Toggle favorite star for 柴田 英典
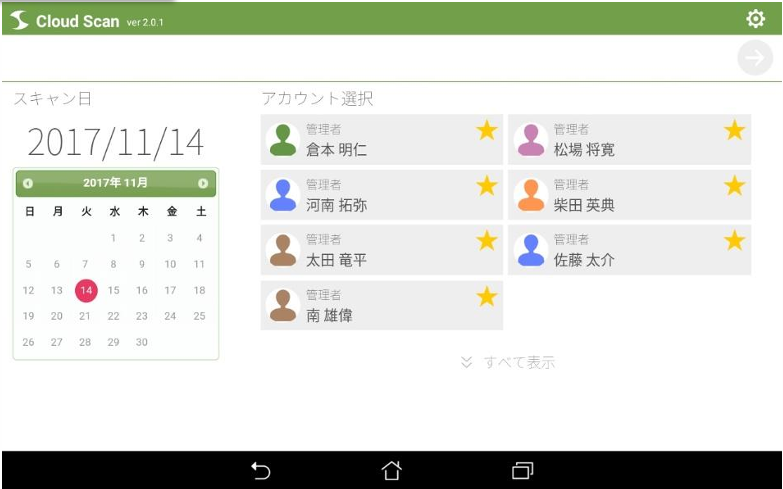The width and height of the screenshot is (783, 489). pos(735,186)
